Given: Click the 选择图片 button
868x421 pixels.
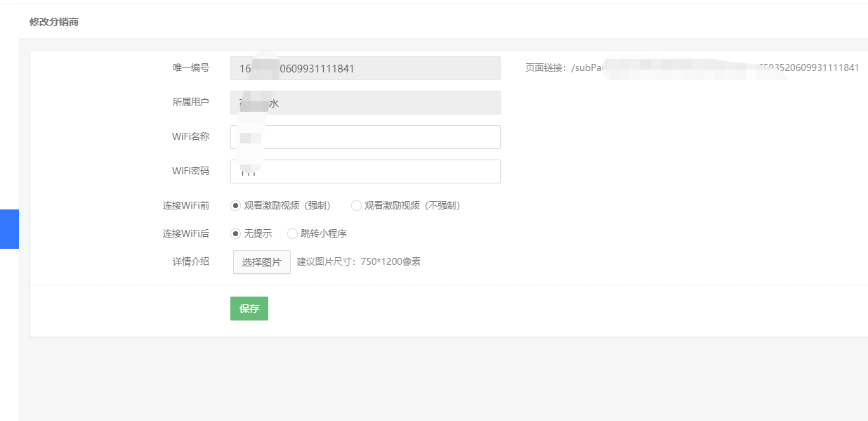Looking at the screenshot, I should [262, 262].
